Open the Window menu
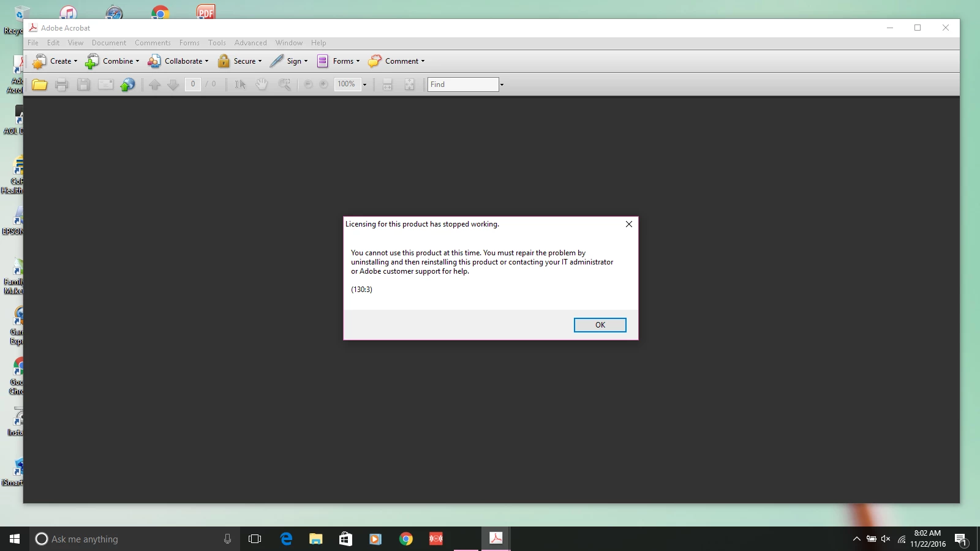This screenshot has height=551, width=980. (289, 43)
